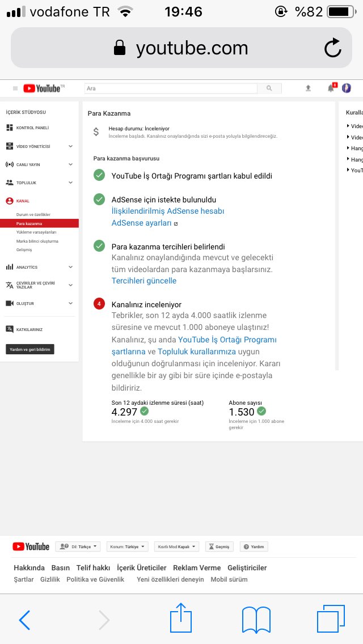Click the Canlı Yayın broadcast icon

tap(10, 164)
